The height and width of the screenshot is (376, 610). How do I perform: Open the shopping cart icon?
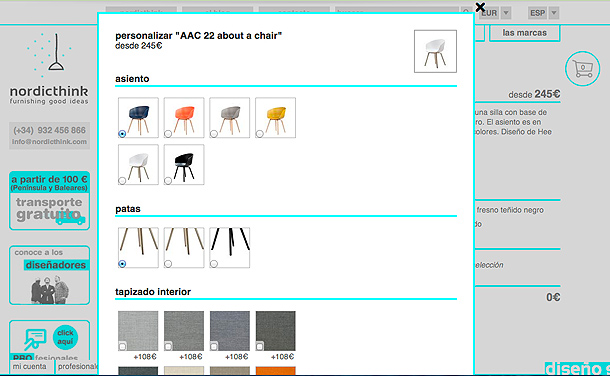point(582,69)
